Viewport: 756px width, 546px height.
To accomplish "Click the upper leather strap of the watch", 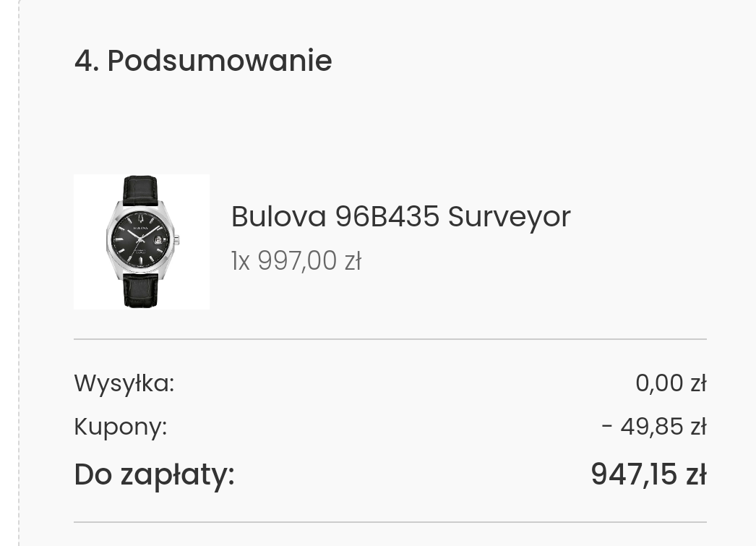I will 141,191.
